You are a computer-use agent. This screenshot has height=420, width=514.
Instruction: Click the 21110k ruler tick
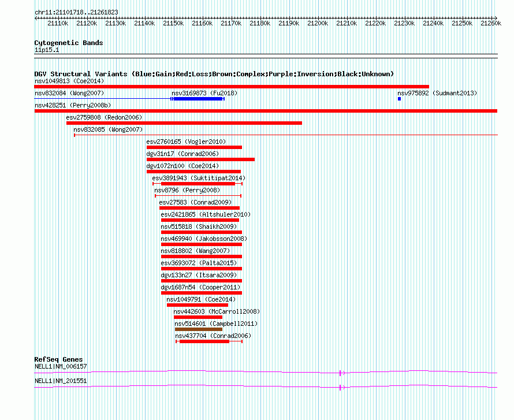(x=58, y=23)
